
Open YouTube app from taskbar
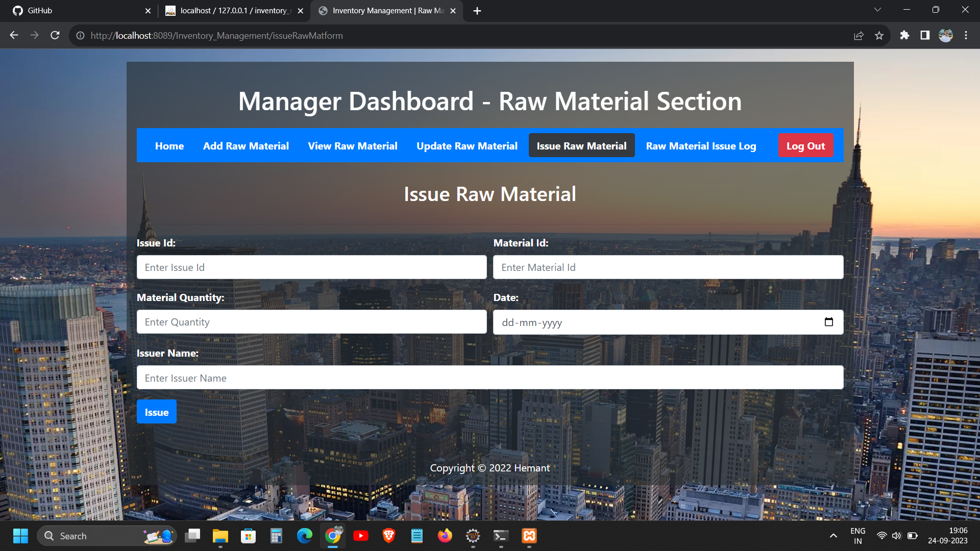[361, 536]
